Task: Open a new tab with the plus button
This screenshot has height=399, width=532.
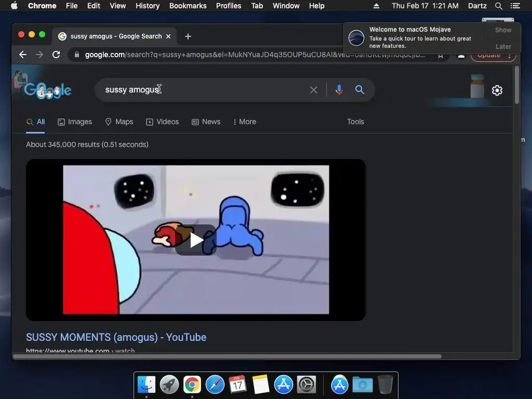Action: click(188, 36)
